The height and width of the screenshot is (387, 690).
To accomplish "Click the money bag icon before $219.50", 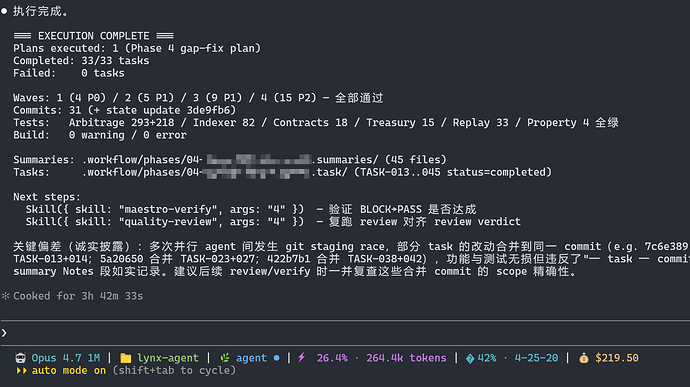I will coord(584,358).
